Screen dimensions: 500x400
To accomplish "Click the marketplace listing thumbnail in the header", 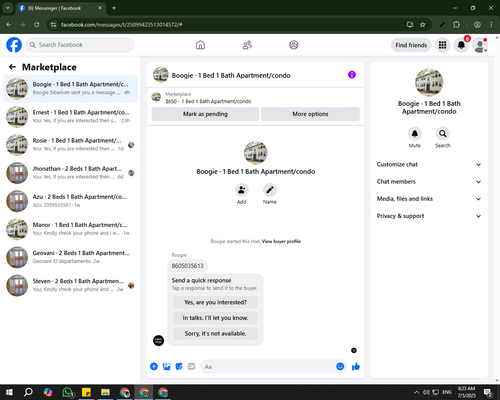I will (156, 97).
